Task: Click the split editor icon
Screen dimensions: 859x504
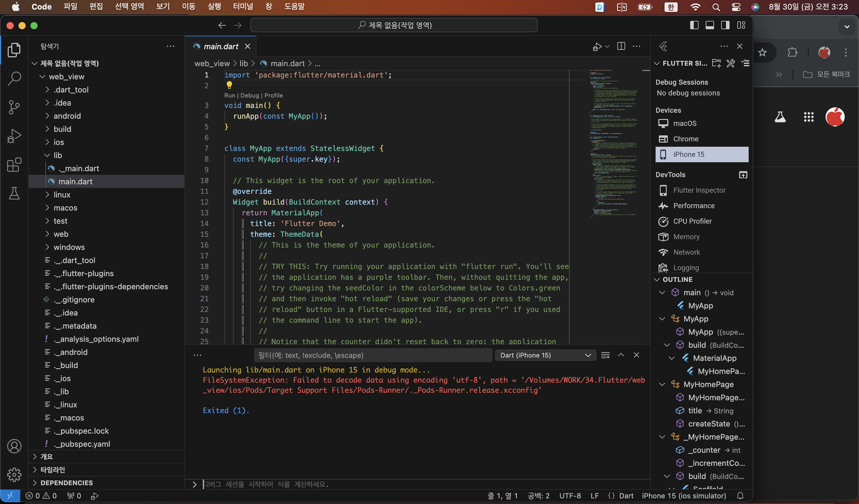Action: click(621, 46)
